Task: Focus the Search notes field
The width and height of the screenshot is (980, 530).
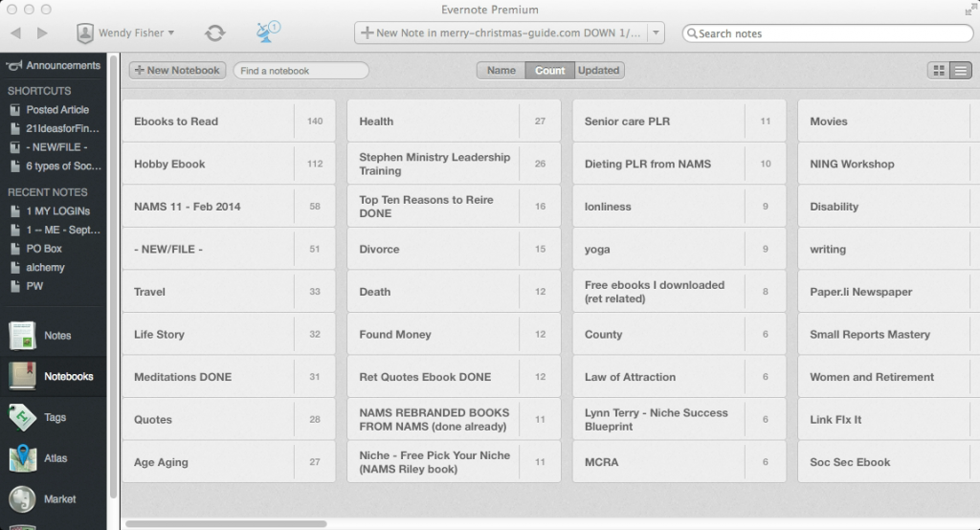Action: click(828, 33)
